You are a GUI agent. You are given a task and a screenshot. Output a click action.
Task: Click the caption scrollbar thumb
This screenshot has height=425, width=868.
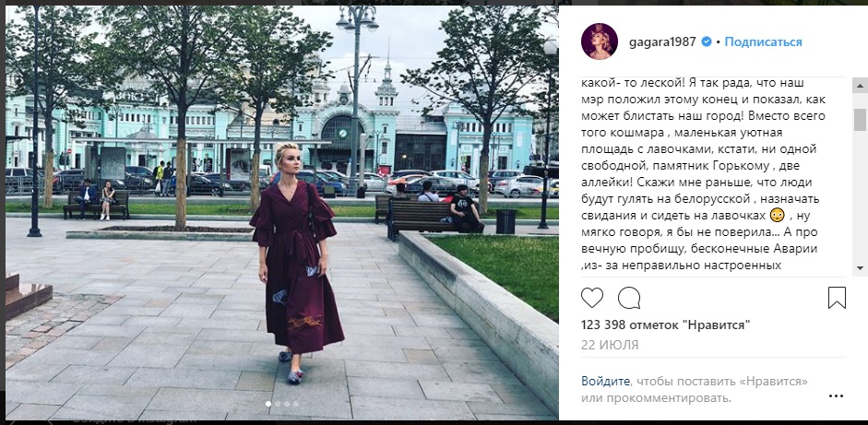860,120
